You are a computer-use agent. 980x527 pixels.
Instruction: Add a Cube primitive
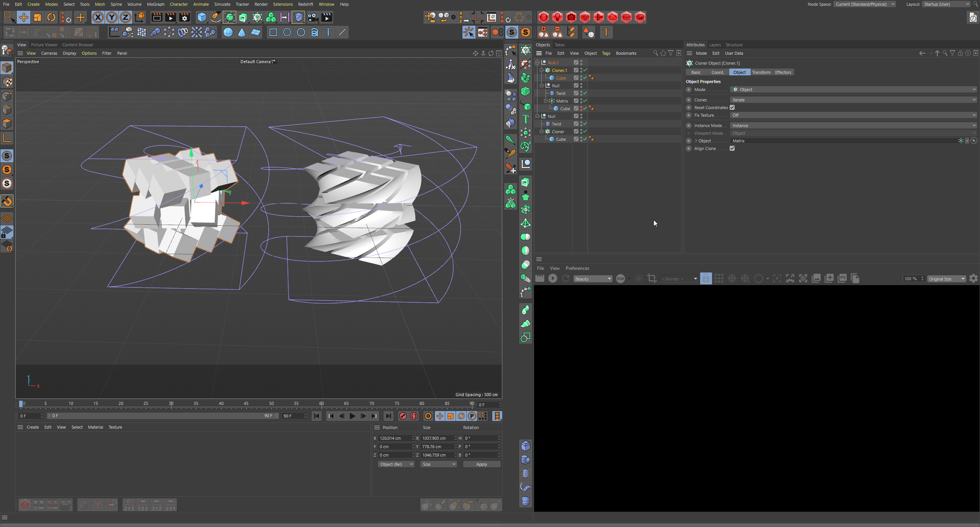coord(202,18)
